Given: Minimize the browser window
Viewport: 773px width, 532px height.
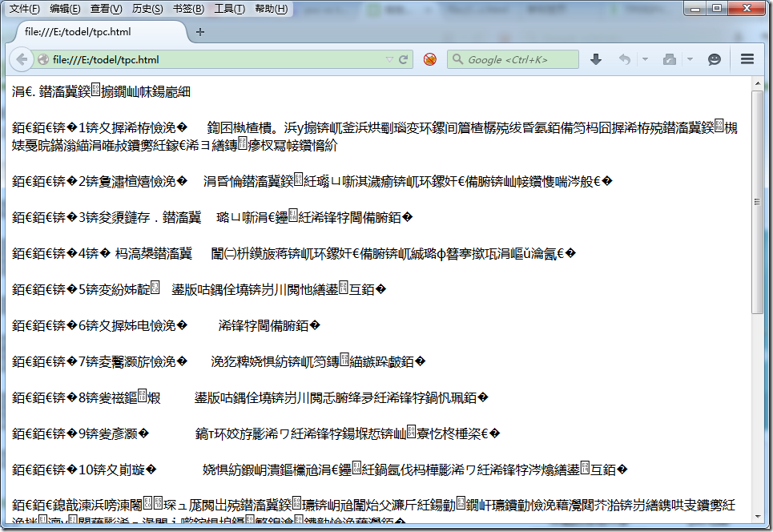Looking at the screenshot, I should tap(695, 8).
